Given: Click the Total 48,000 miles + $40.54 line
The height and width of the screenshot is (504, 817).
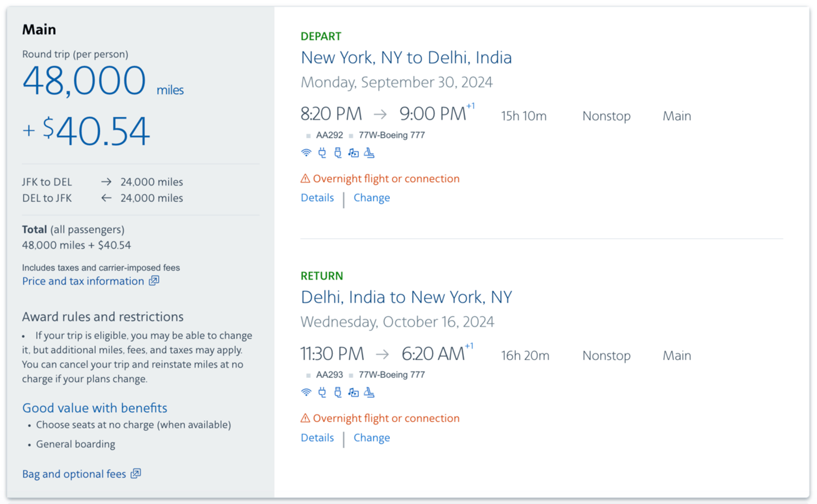Looking at the screenshot, I should (x=76, y=245).
